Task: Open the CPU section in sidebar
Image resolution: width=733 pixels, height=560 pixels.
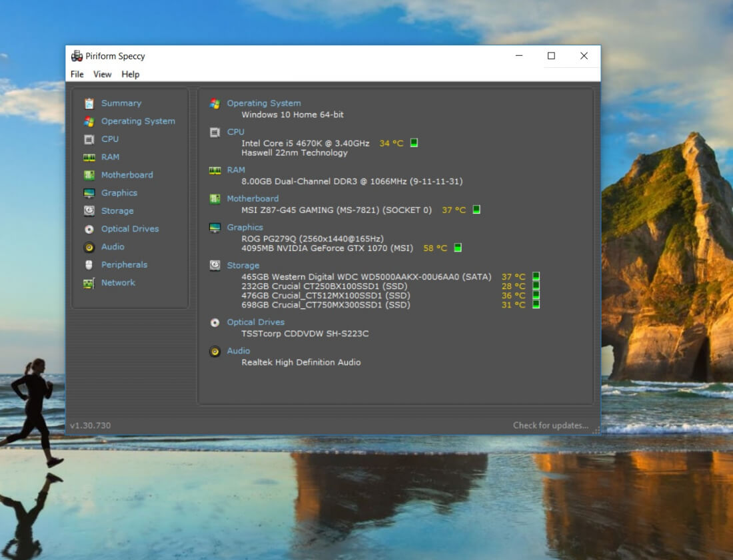Action: [x=110, y=139]
